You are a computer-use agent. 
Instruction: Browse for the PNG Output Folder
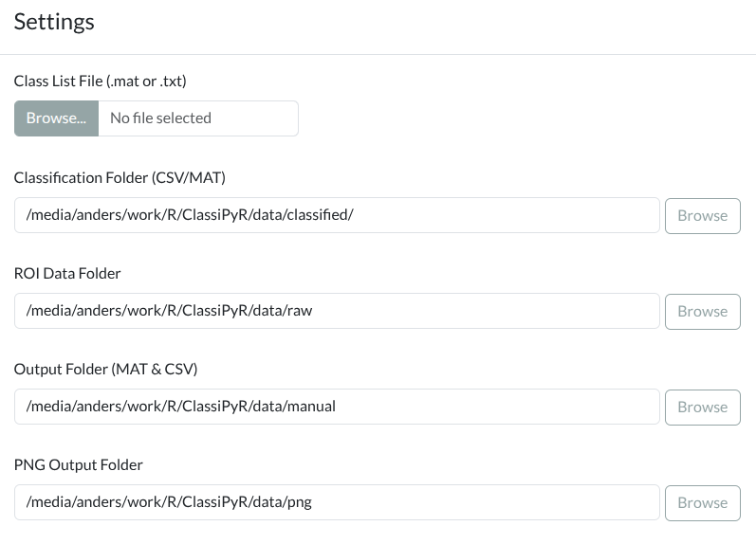(702, 502)
